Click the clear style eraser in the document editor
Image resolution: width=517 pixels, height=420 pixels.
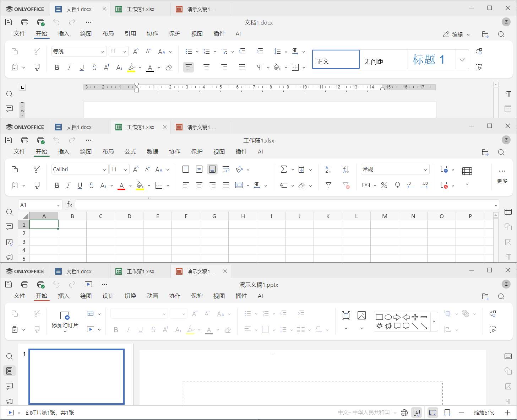click(x=169, y=67)
